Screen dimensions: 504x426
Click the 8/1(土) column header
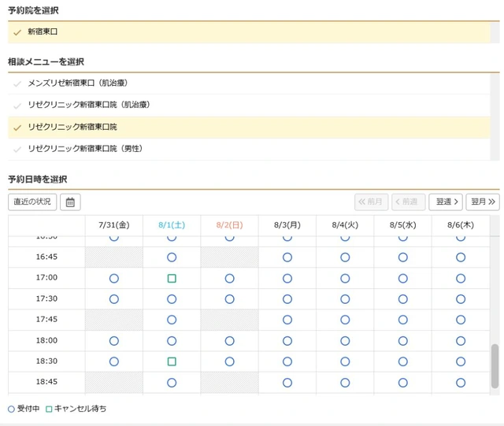172,225
